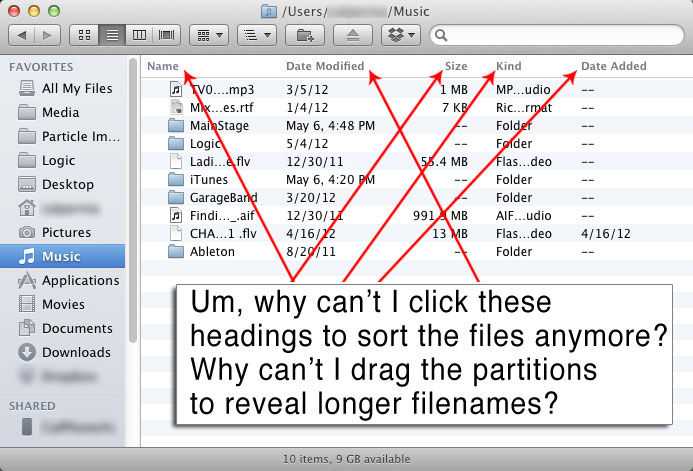Click the 1 MB size value
693x471 pixels.
coord(454,90)
